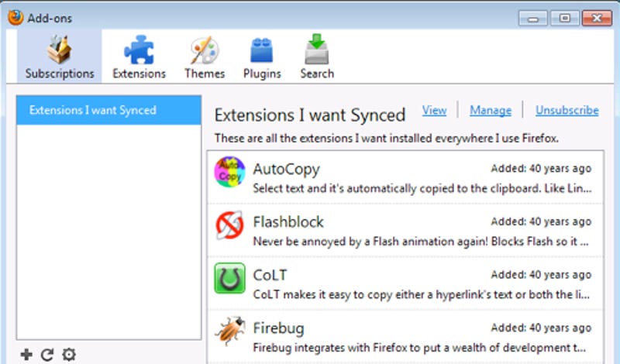
Task: Click the Firebug beetle icon
Action: coord(229,331)
